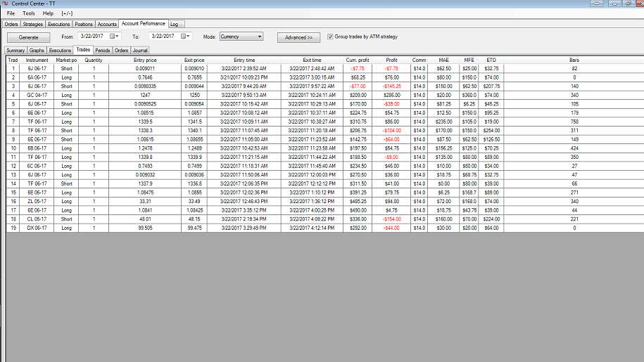Click the NinjaTrader app icon in title bar
The width and height of the screenshot is (644, 362).
pyautogui.click(x=5, y=4)
